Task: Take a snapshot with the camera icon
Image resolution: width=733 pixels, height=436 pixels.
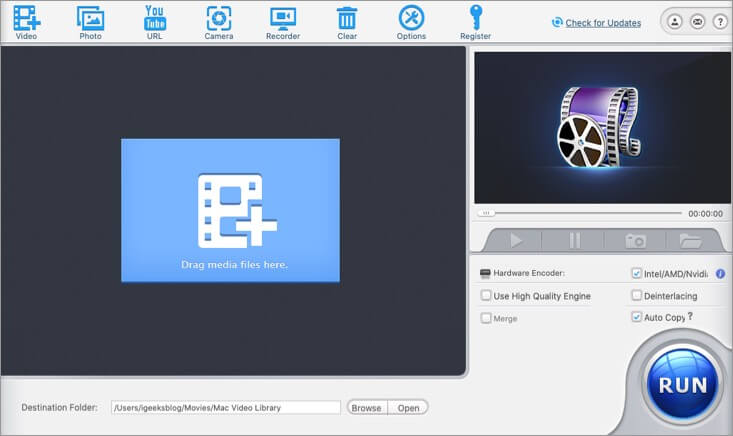Action: tap(635, 241)
